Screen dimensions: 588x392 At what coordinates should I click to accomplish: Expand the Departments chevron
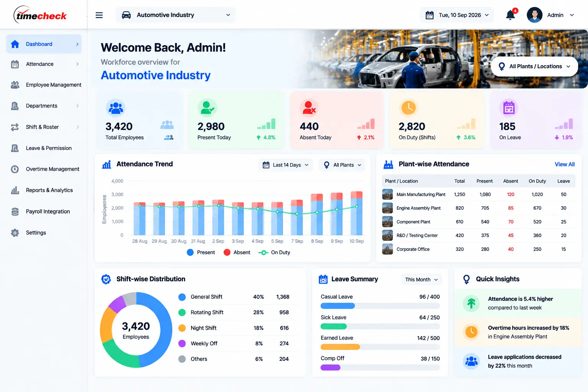tap(77, 106)
